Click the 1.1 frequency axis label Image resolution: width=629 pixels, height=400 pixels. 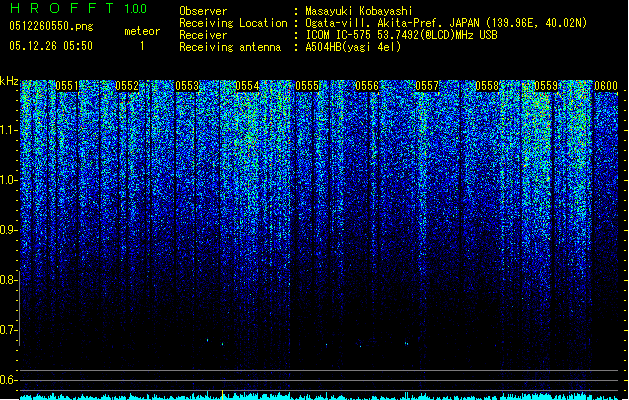(8, 130)
